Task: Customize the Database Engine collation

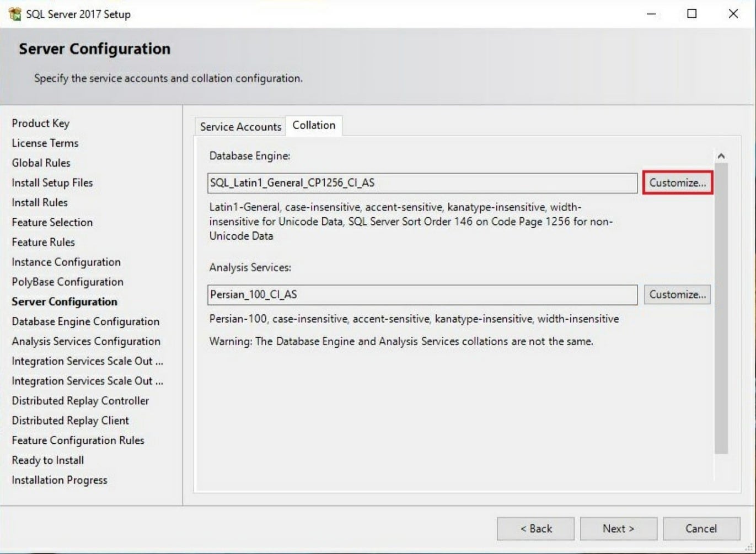Action: click(x=677, y=182)
